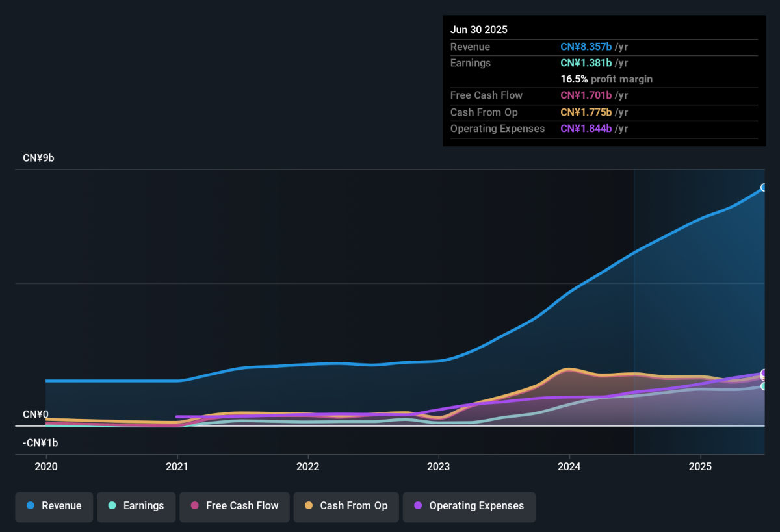The image size is (780, 532).
Task: Click the orange Cash From Op dot
Action: (x=309, y=506)
